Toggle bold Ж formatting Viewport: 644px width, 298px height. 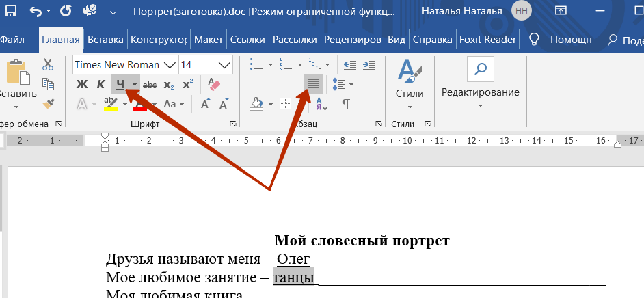[x=82, y=85]
